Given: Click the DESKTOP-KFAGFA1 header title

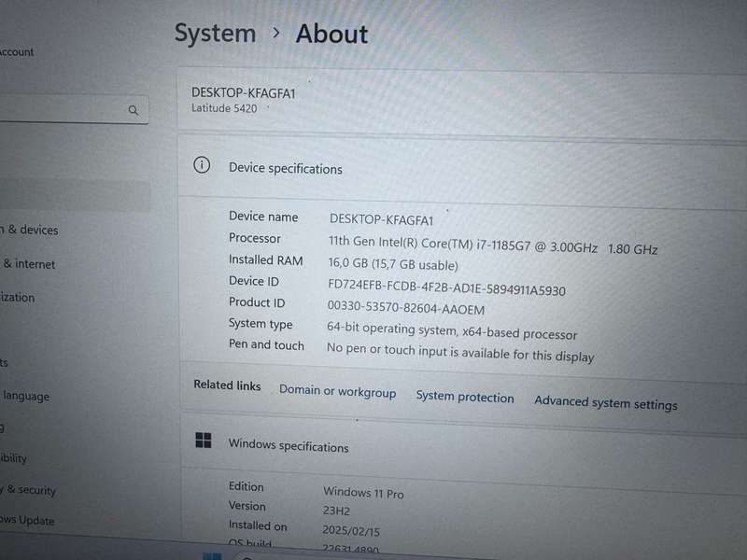Looking at the screenshot, I should point(244,92).
